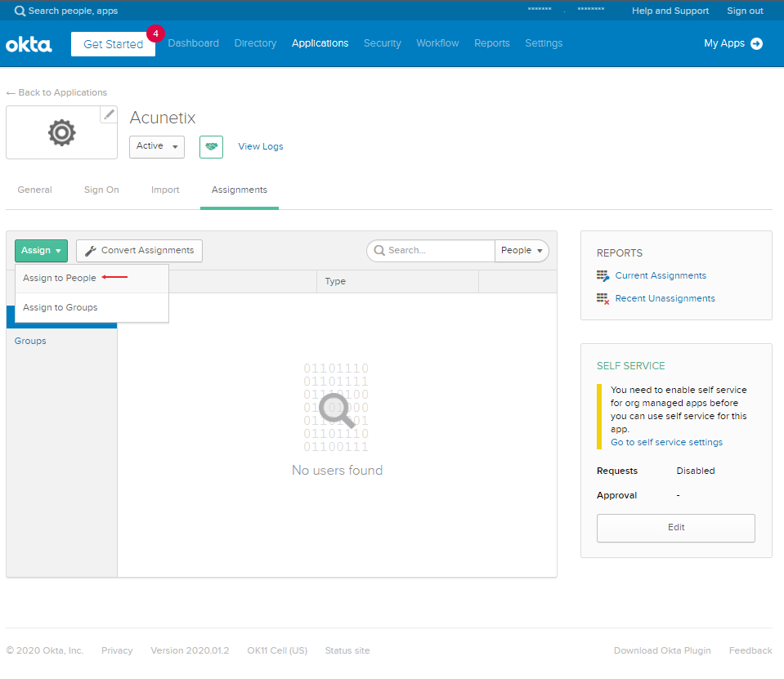784x679 pixels.
Task: Open the Directory menu
Action: (255, 43)
